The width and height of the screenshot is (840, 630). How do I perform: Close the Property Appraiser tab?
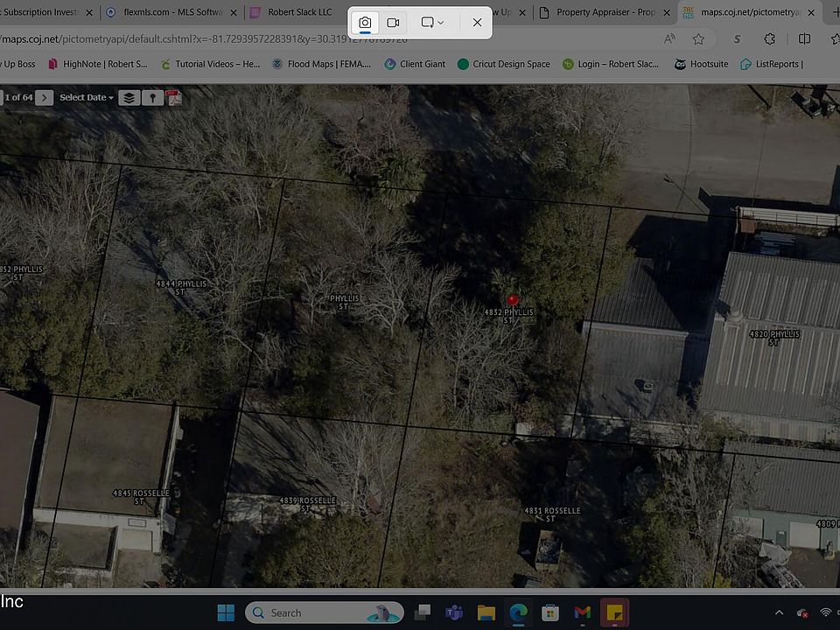click(x=667, y=12)
